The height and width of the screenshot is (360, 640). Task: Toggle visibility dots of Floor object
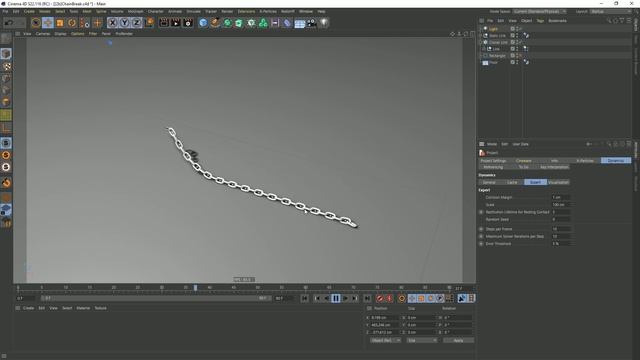(x=517, y=62)
